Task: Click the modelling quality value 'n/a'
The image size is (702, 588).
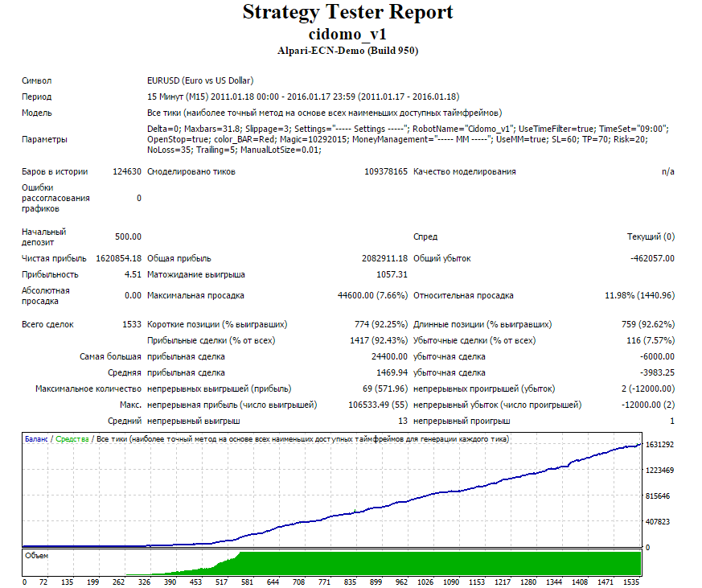Action: click(x=668, y=171)
